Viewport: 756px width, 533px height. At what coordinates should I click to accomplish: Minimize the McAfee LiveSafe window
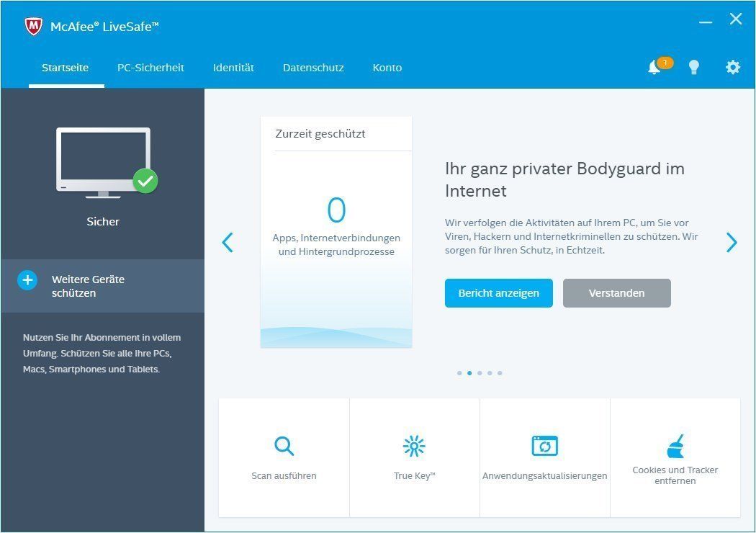pyautogui.click(x=706, y=22)
